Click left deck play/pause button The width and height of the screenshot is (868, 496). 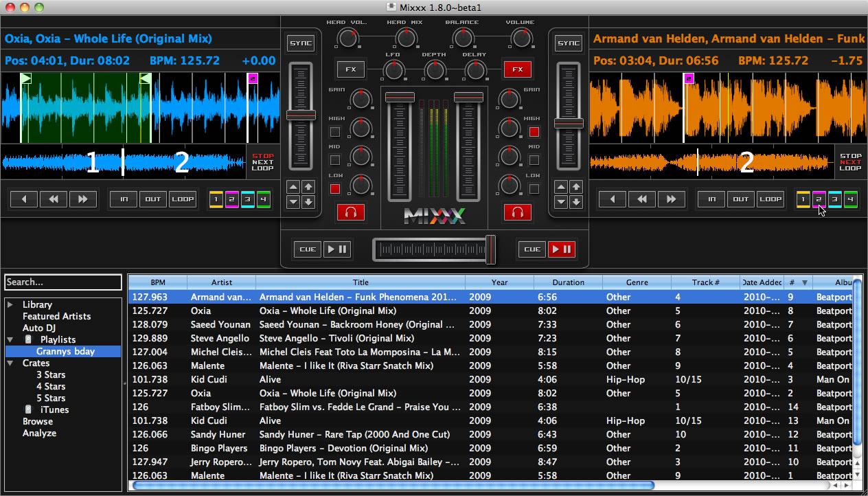pos(337,249)
